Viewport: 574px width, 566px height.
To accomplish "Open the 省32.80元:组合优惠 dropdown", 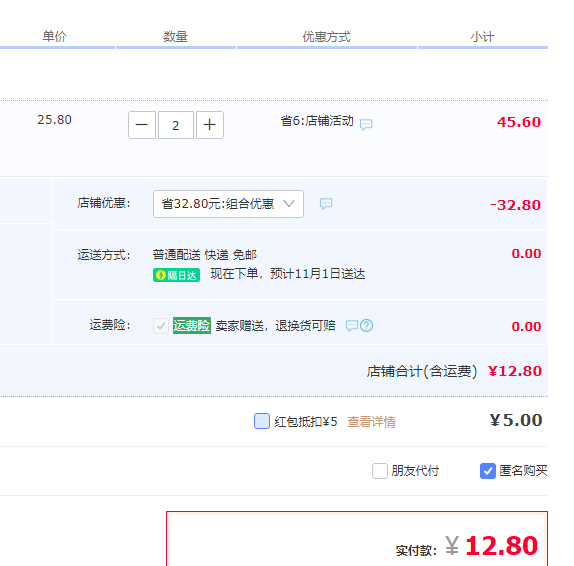I will (x=228, y=204).
